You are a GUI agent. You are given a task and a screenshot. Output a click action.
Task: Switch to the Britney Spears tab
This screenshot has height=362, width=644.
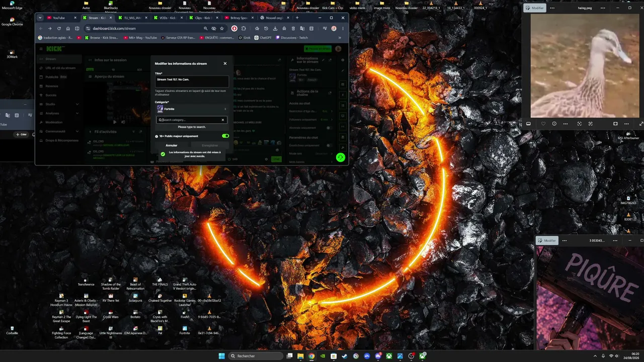[x=238, y=18]
